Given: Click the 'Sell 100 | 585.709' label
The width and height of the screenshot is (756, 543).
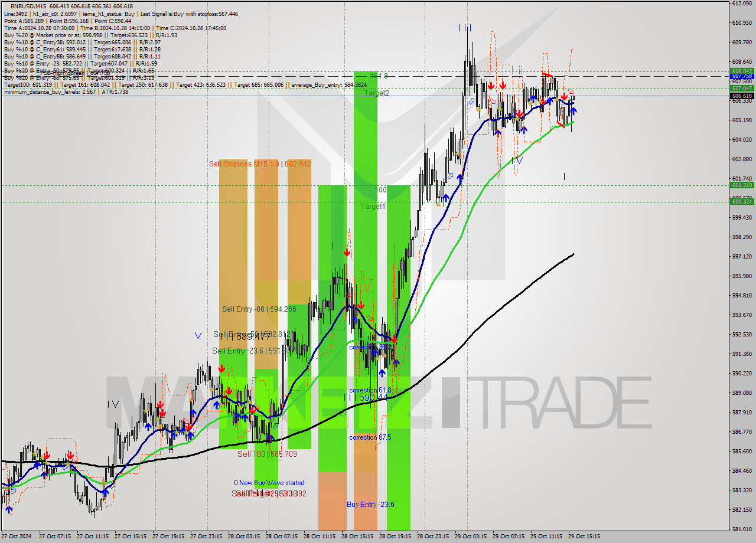Looking at the screenshot, I should [267, 454].
